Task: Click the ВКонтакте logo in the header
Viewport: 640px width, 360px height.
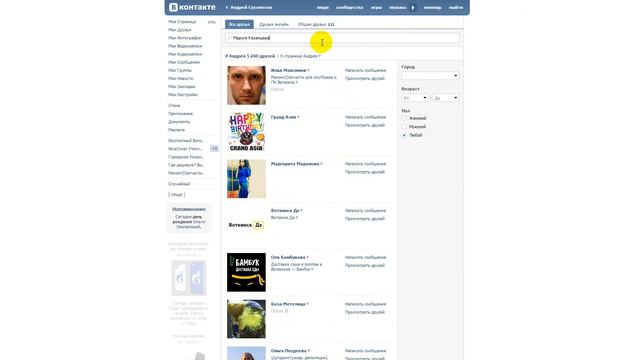Action: [x=192, y=7]
